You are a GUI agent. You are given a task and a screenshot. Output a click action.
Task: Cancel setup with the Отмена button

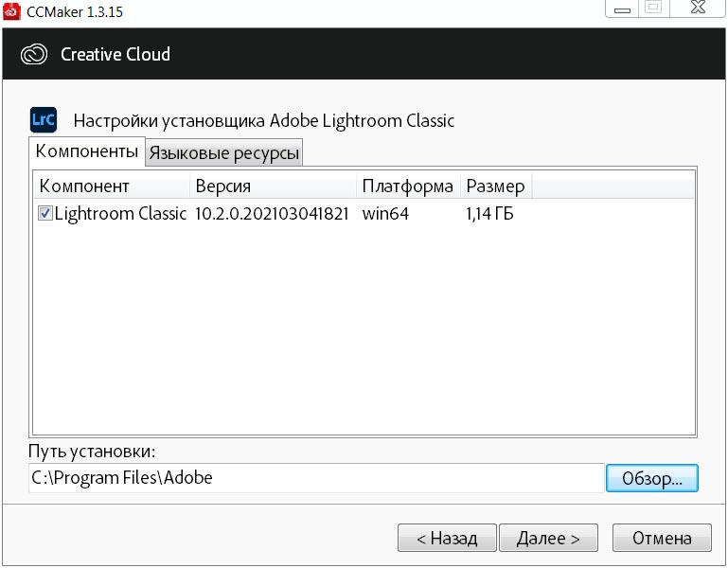point(662,538)
